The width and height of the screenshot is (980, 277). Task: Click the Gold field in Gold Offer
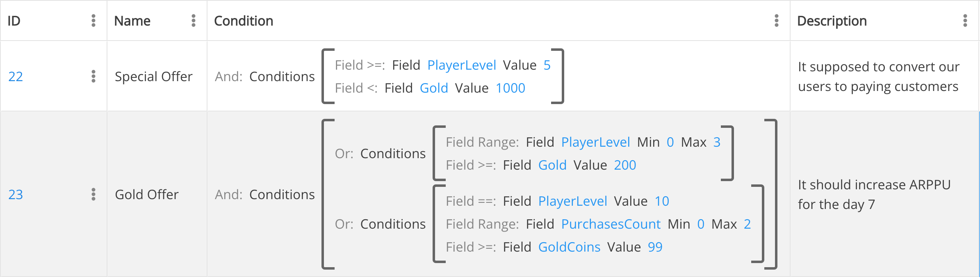pyautogui.click(x=552, y=165)
